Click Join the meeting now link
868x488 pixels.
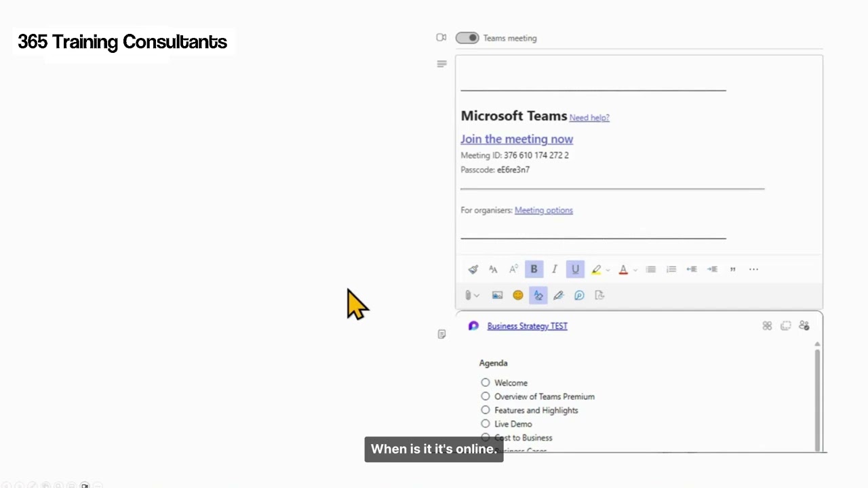tap(517, 139)
